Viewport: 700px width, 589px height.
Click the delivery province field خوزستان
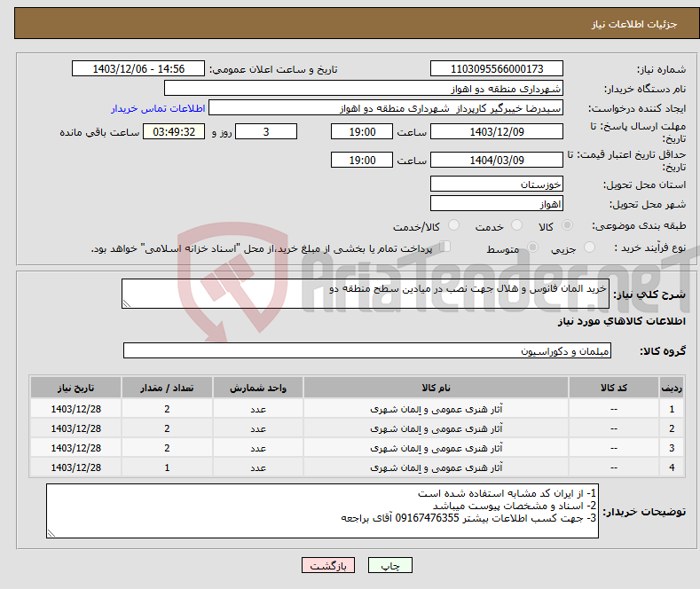497,184
